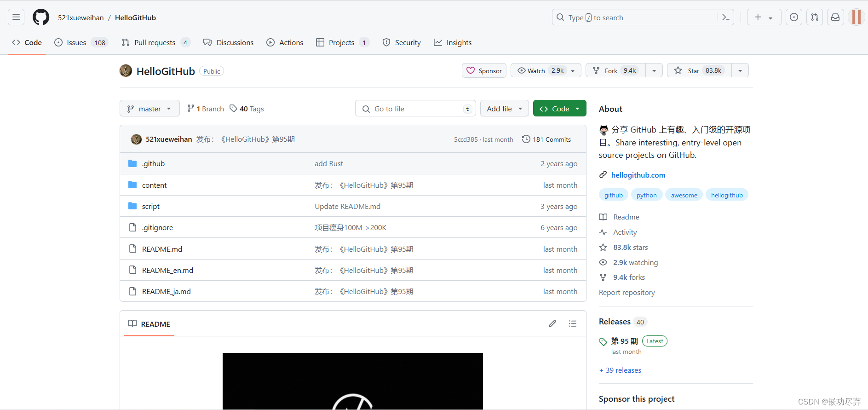
Task: Click the github topic tag
Action: (614, 195)
